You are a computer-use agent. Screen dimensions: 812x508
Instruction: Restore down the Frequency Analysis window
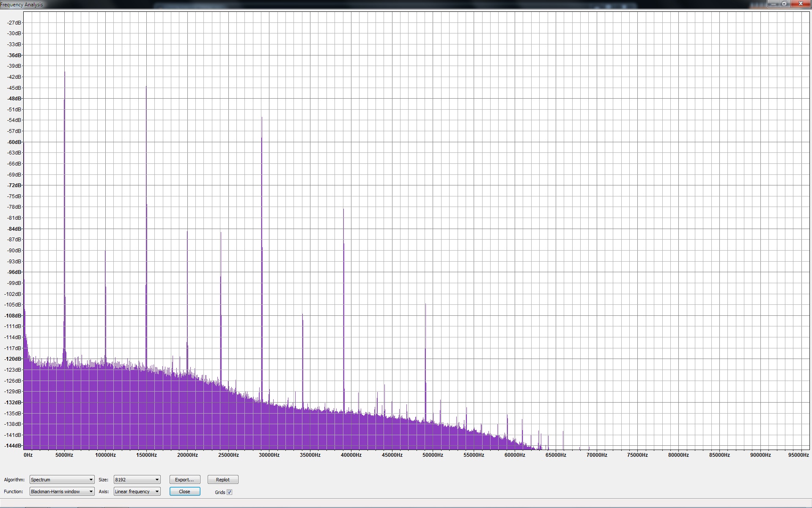click(785, 4)
